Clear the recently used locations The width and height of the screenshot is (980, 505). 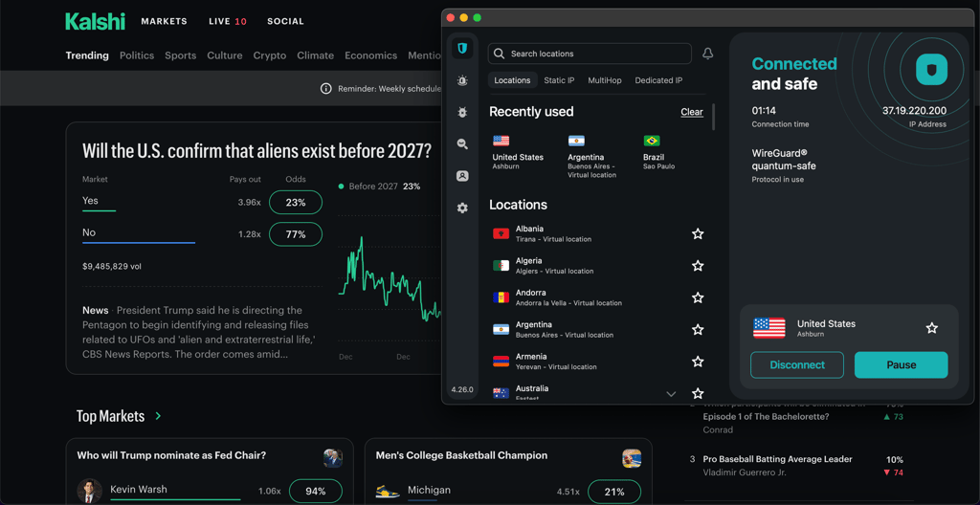pos(692,112)
